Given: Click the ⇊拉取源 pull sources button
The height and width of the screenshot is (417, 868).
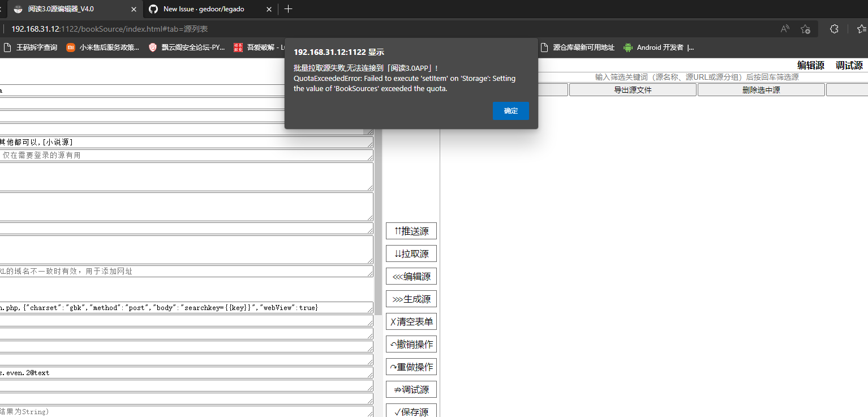Looking at the screenshot, I should pyautogui.click(x=411, y=253).
